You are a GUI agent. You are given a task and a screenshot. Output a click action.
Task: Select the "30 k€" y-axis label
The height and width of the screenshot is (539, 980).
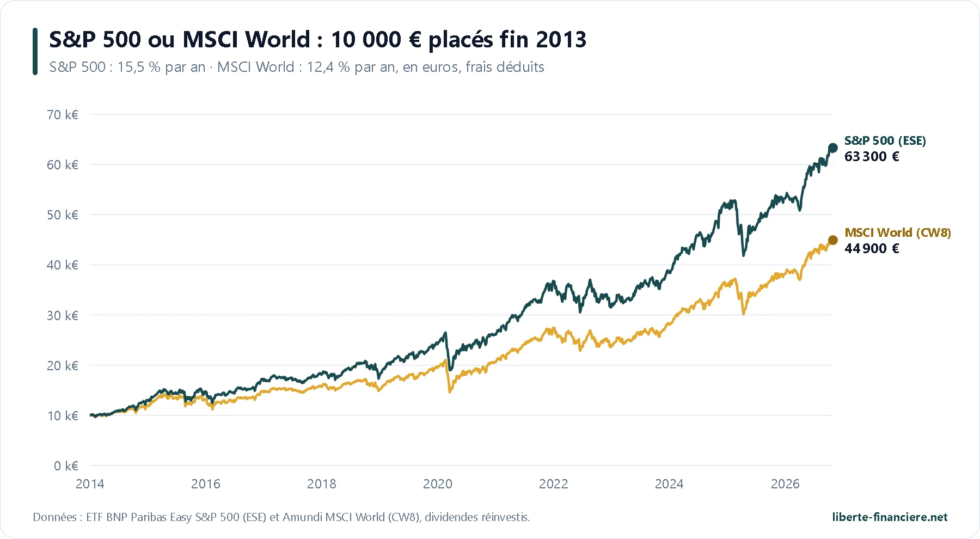(x=63, y=316)
